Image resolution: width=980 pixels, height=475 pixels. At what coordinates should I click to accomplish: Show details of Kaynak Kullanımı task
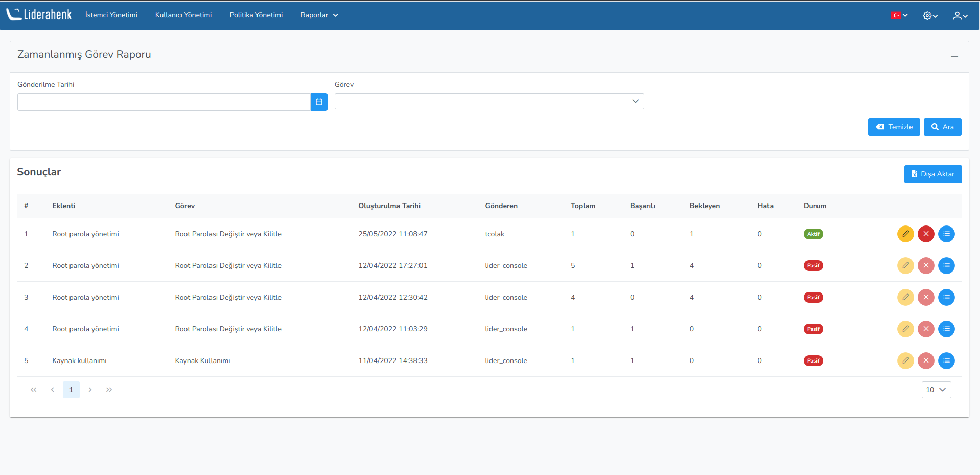[946, 360]
